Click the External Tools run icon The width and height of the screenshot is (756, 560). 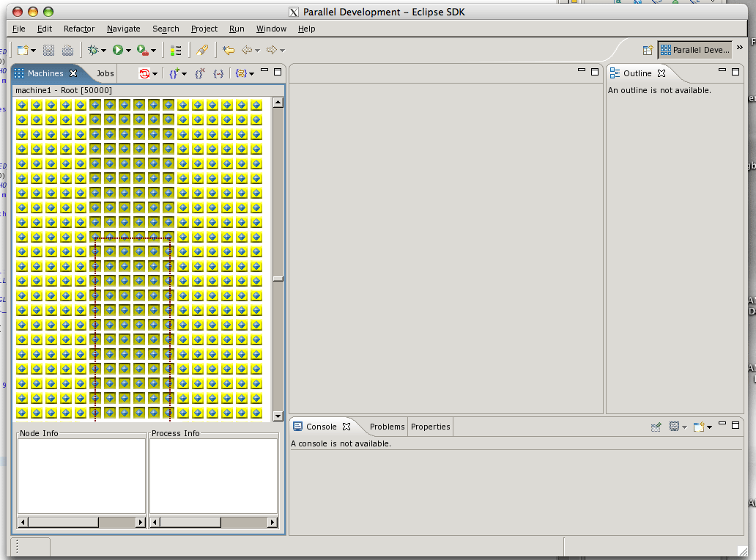(143, 50)
